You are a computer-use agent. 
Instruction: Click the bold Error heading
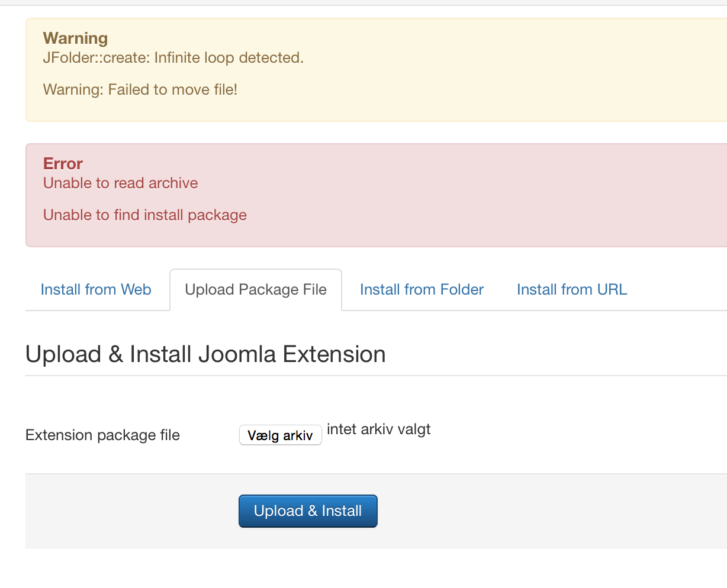[x=63, y=164]
